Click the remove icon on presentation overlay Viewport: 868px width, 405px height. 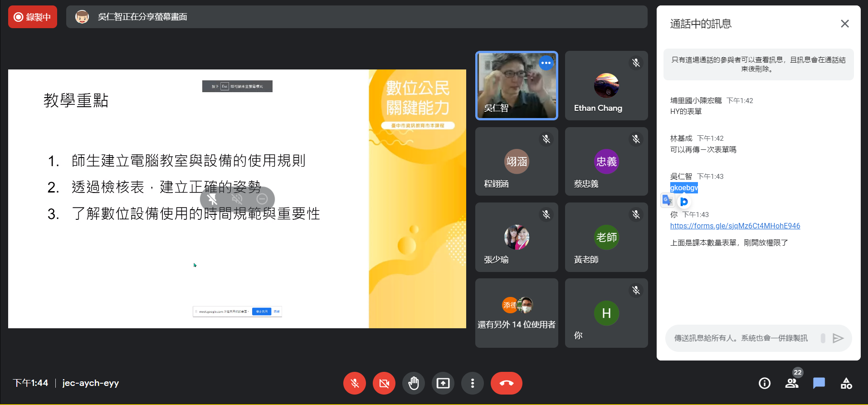coord(262,199)
